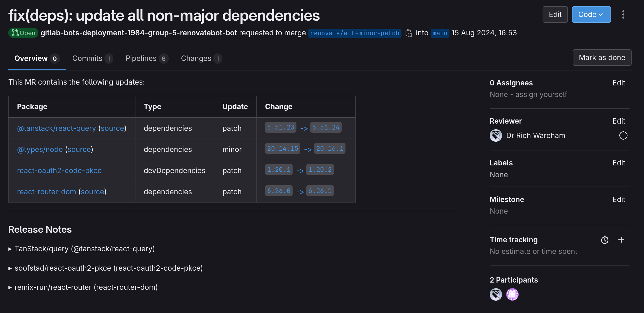Viewport: 644px width, 313px height.
Task: Copy source branch name icon
Action: pyautogui.click(x=408, y=33)
